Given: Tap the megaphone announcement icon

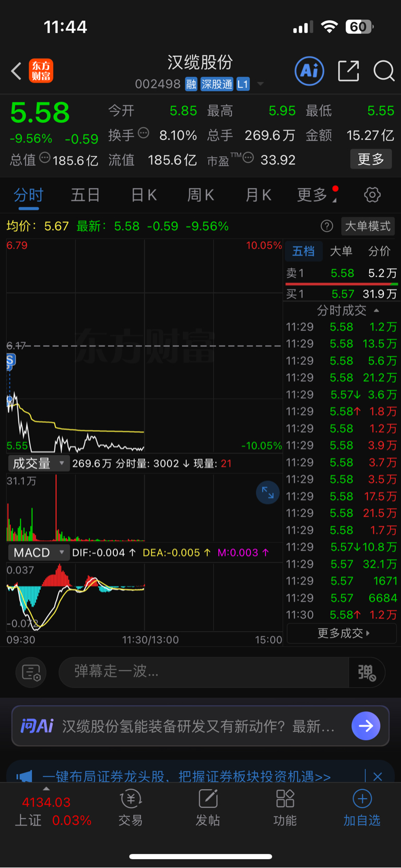Looking at the screenshot, I should point(24,777).
